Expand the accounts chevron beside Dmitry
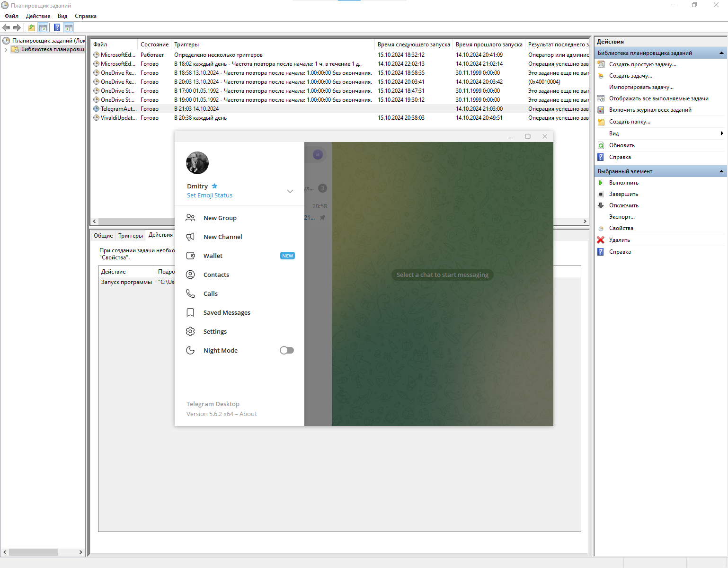Viewport: 728px width, 568px height. coord(290,191)
